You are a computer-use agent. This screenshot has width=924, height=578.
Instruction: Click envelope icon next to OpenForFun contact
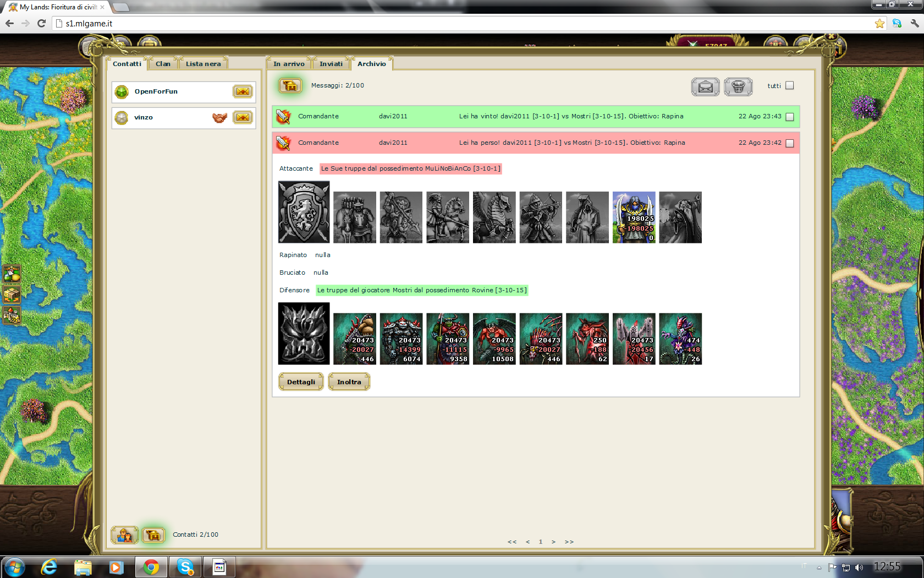coord(243,91)
